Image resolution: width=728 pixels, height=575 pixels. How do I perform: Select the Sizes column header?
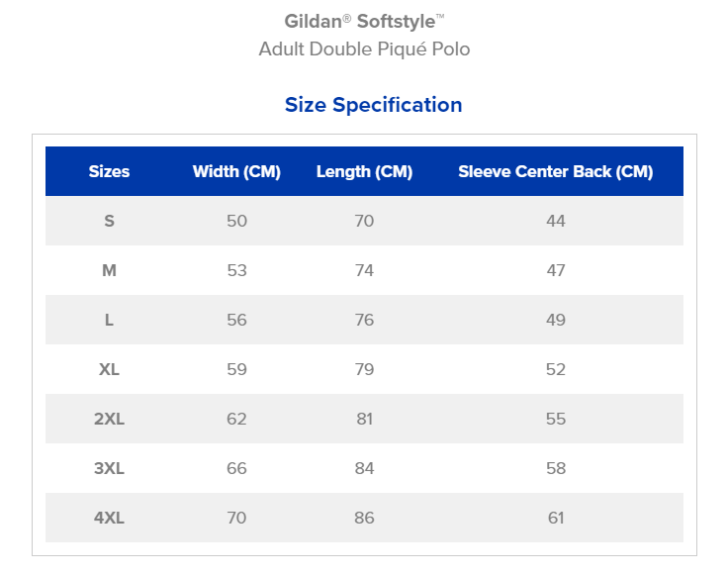click(109, 171)
